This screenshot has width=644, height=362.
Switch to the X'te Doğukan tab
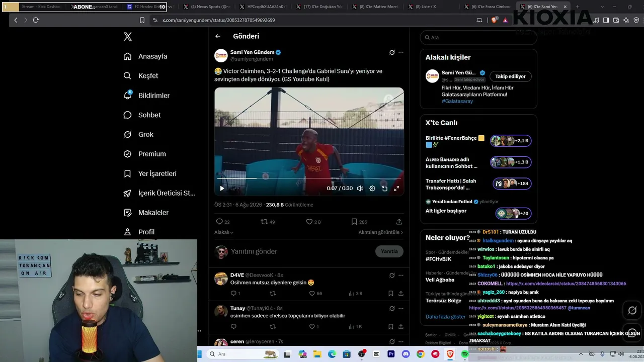click(319, 7)
